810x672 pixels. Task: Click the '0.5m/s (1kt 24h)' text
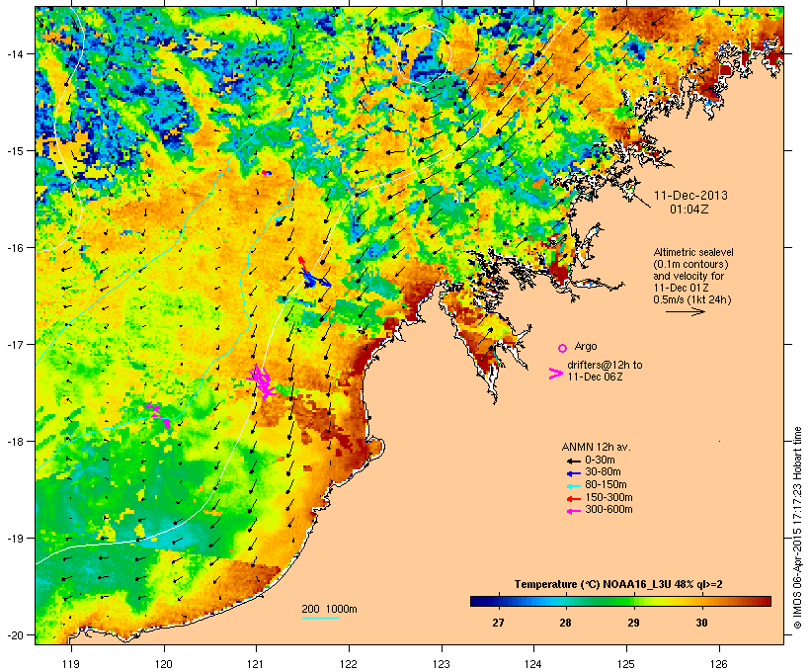[x=692, y=299]
